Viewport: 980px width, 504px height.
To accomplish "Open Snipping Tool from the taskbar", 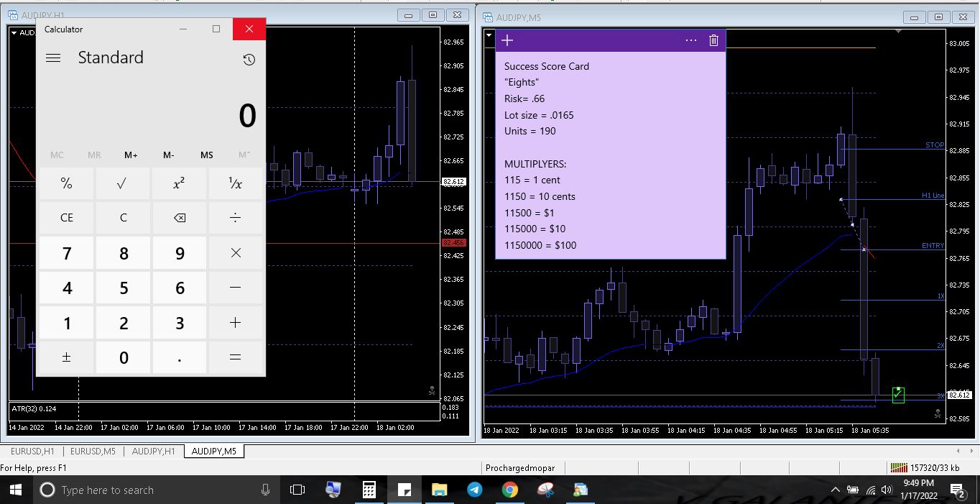I will 545,490.
